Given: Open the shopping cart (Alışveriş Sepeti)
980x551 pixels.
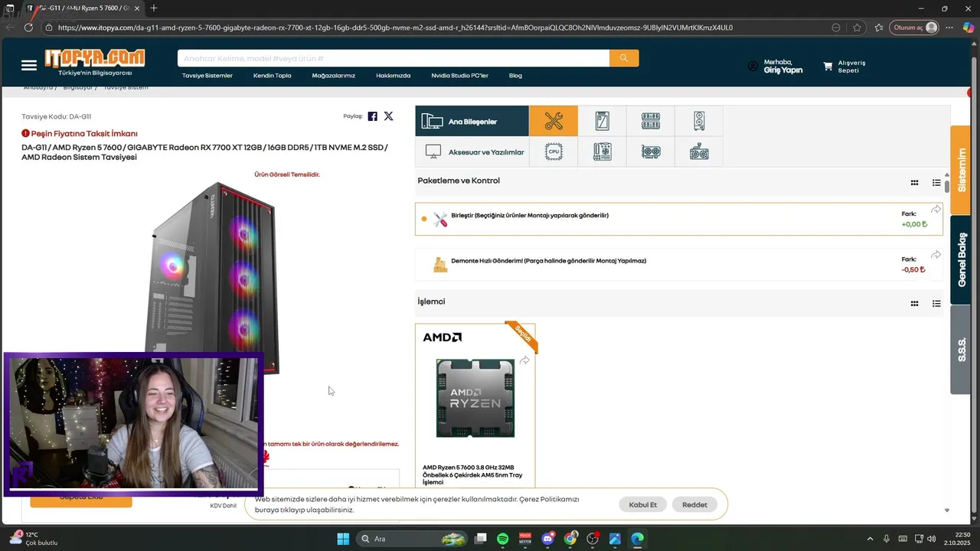Looking at the screenshot, I should coord(844,67).
